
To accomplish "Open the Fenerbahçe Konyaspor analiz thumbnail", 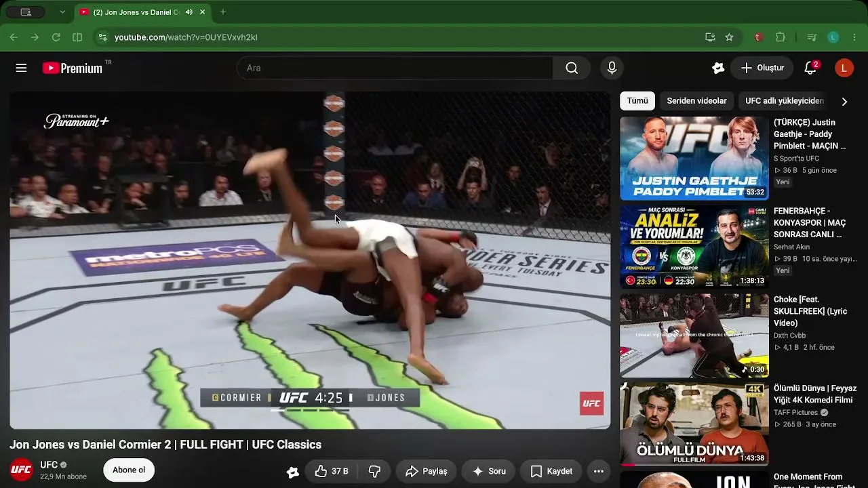I will (x=694, y=247).
